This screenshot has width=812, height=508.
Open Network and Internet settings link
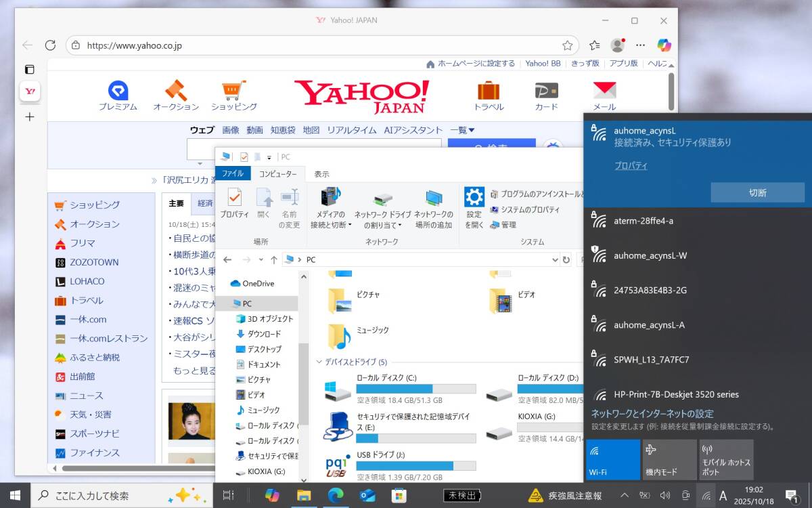coord(652,414)
